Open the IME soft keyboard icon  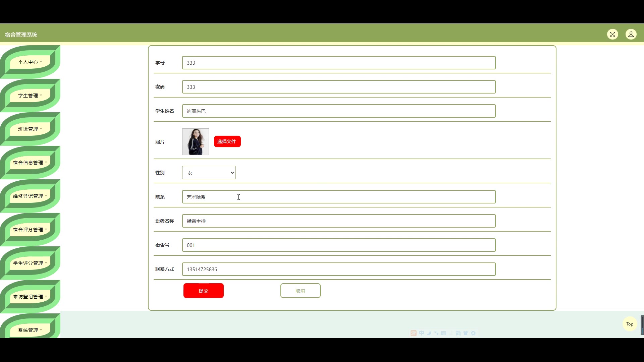click(x=443, y=333)
